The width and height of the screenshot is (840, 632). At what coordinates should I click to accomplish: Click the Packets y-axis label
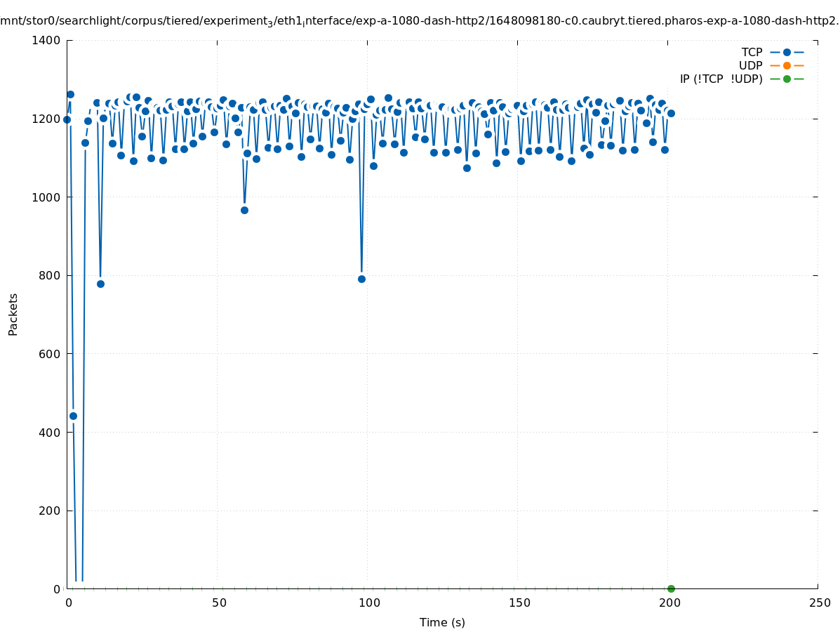pyautogui.click(x=13, y=314)
